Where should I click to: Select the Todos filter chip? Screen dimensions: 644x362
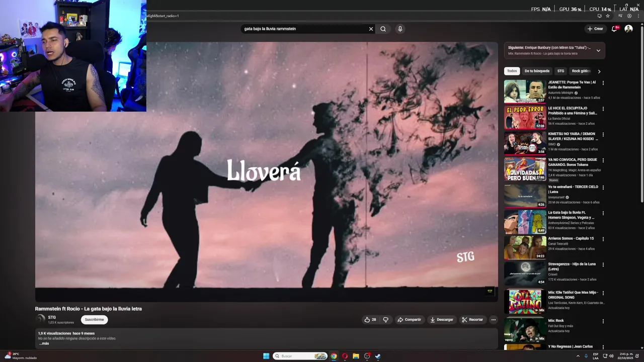pos(512,71)
